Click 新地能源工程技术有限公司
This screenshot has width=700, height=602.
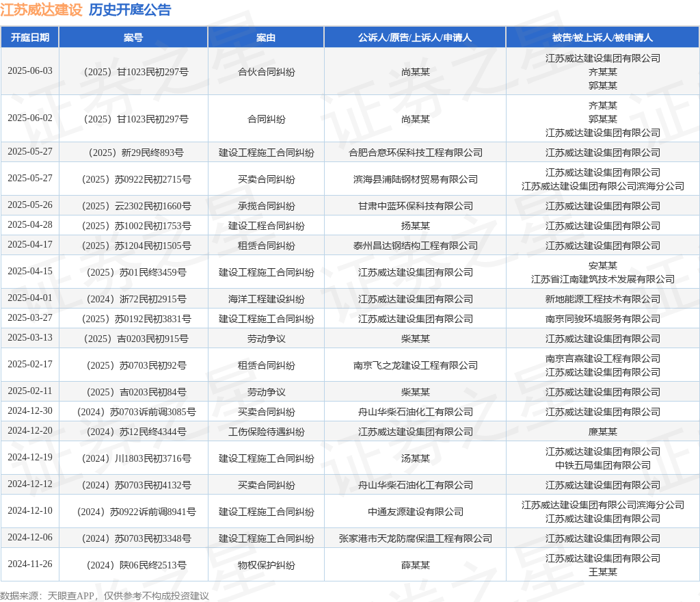(603, 299)
